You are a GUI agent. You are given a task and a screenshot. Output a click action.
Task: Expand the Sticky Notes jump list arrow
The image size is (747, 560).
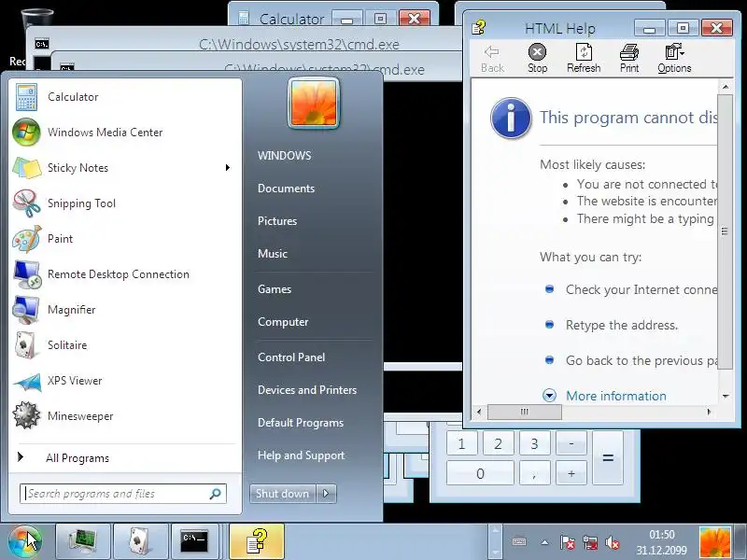(228, 168)
